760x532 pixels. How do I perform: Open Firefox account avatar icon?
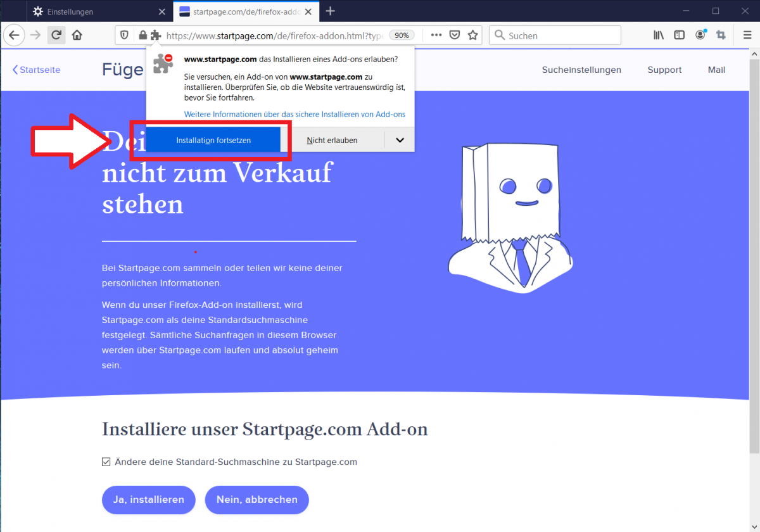pyautogui.click(x=700, y=35)
